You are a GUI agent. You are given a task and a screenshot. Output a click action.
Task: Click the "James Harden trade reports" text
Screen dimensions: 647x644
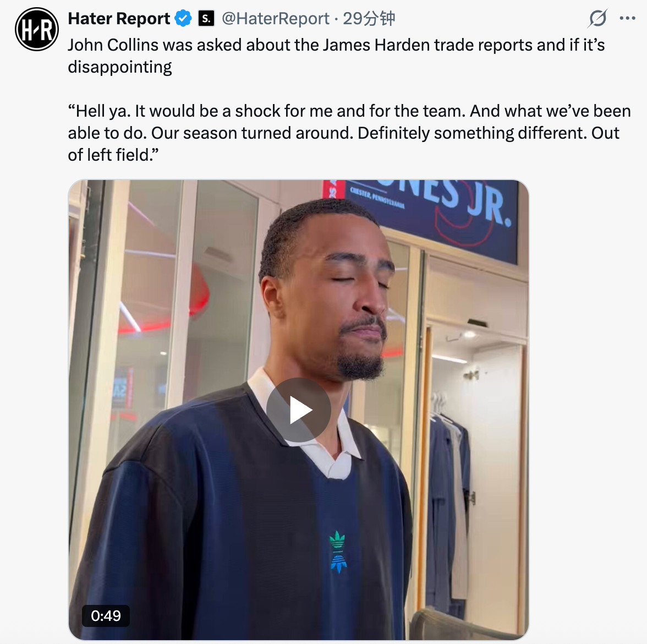pos(427,45)
